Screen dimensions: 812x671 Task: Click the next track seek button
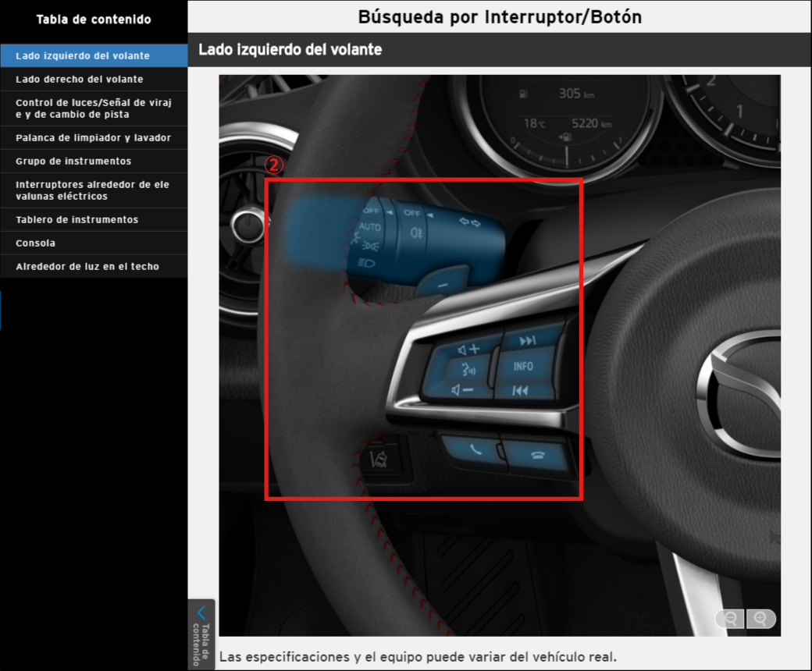(528, 341)
